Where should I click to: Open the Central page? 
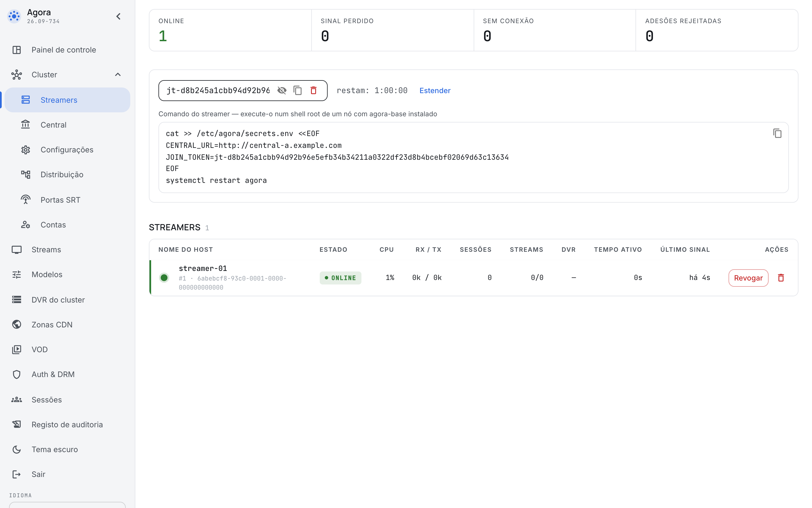tap(67, 125)
